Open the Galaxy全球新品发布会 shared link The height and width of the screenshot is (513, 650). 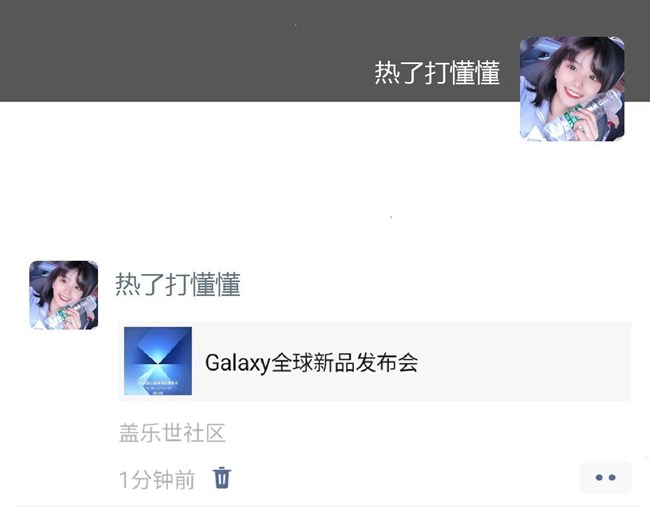(375, 361)
